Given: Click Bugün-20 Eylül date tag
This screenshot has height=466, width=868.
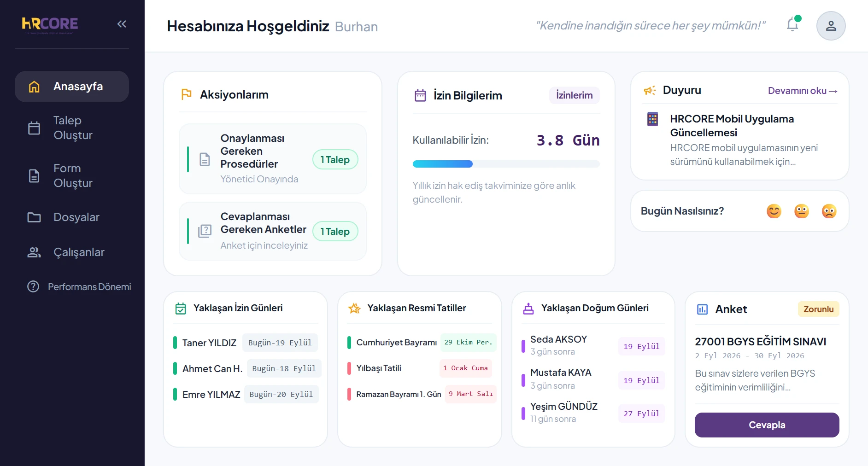Looking at the screenshot, I should (x=281, y=394).
